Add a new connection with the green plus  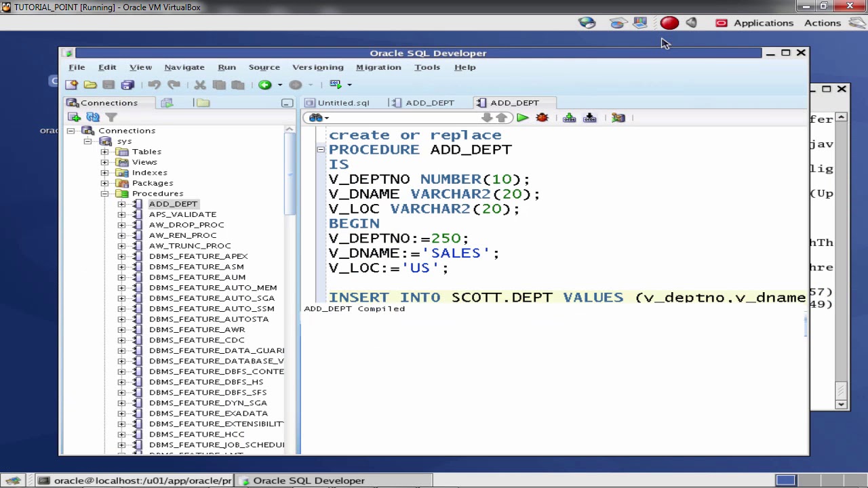pos(74,117)
